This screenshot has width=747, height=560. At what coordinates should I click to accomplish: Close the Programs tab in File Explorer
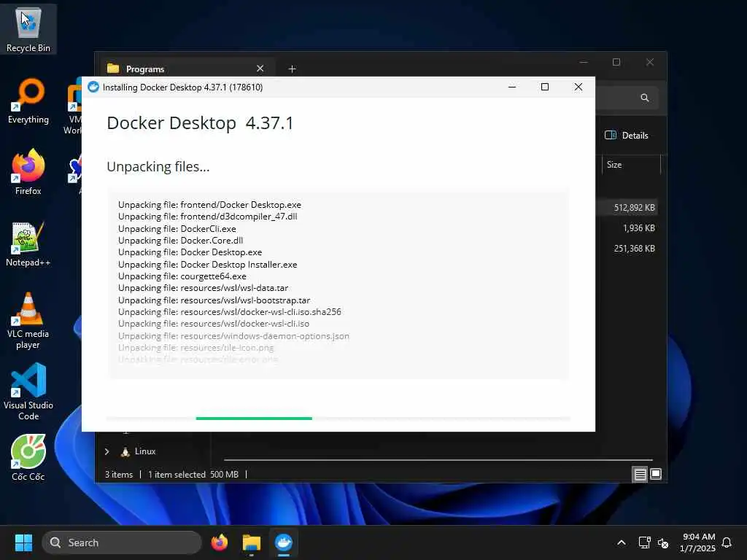click(260, 69)
